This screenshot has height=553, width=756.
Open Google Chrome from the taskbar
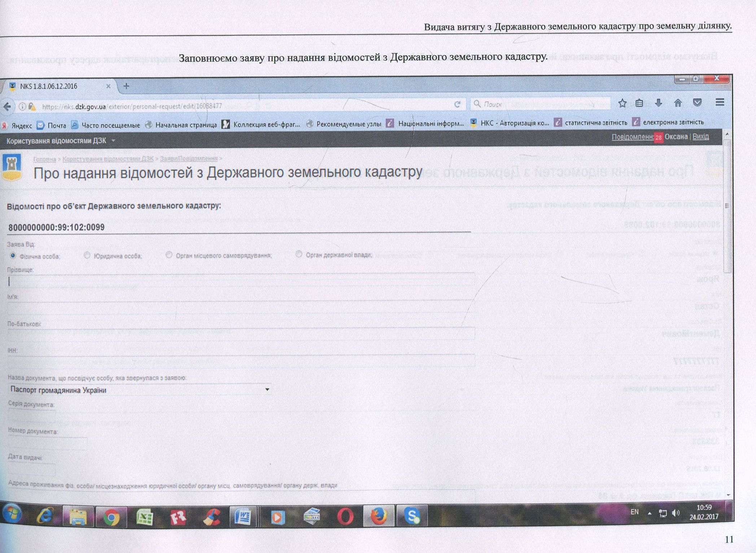point(111,517)
